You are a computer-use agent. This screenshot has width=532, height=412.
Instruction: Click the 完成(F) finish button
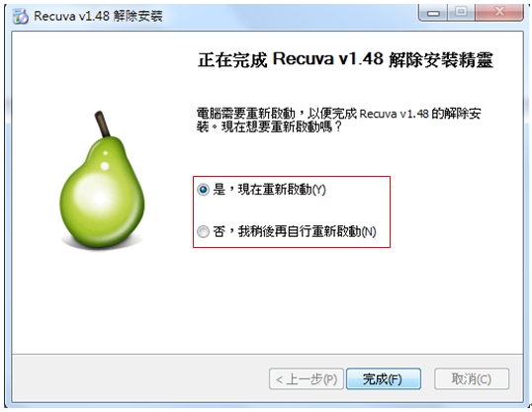[x=384, y=378]
